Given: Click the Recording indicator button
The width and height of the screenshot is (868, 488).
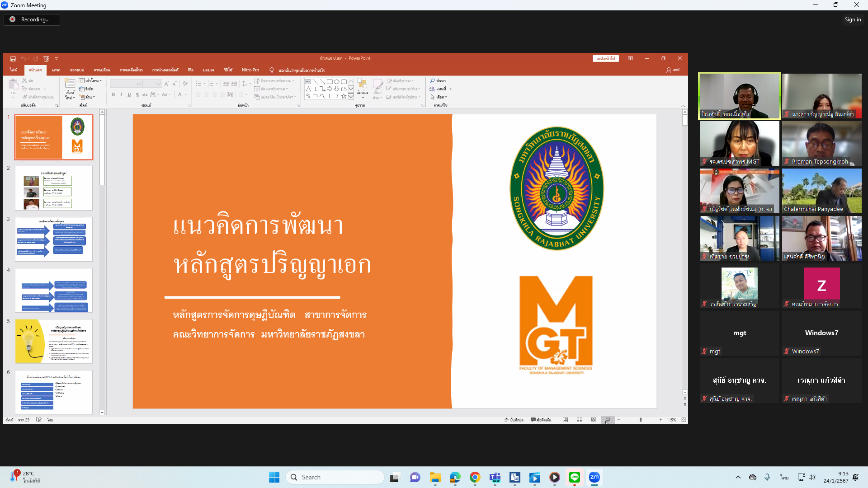Looking at the screenshot, I should (x=32, y=19).
